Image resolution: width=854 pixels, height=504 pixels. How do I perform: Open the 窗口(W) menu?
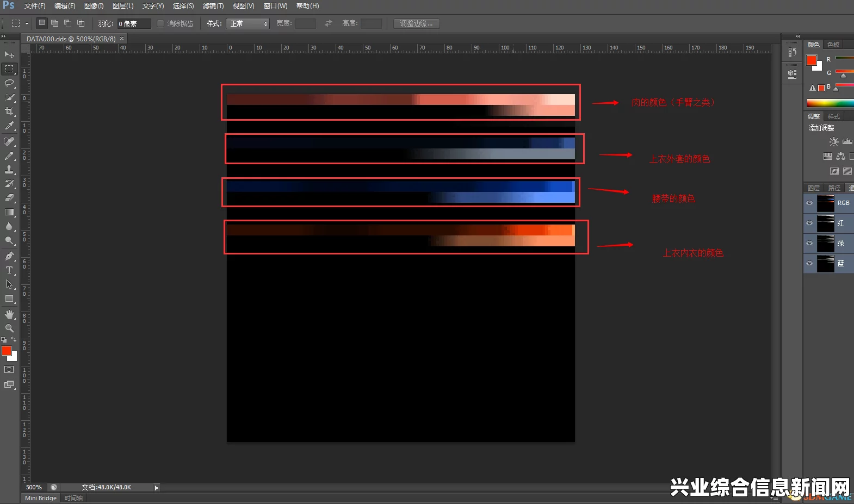tap(276, 6)
